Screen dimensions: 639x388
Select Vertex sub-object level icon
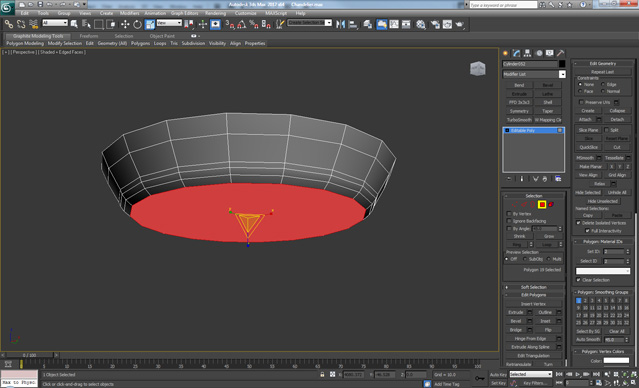click(x=515, y=205)
